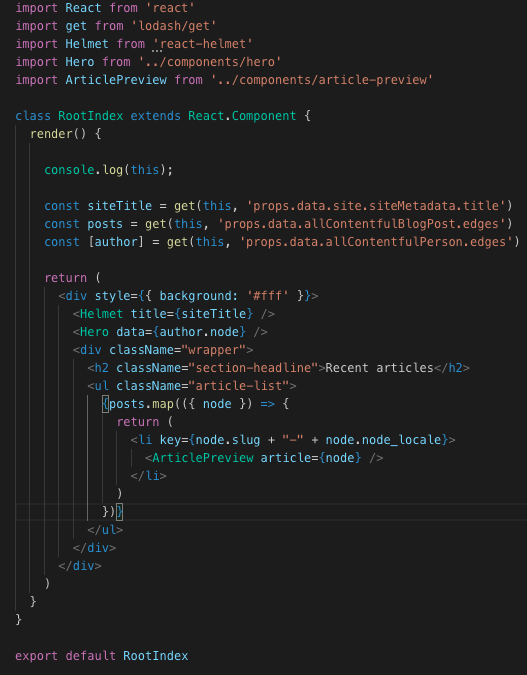Click the '../components/article-preview' import path

point(322,80)
